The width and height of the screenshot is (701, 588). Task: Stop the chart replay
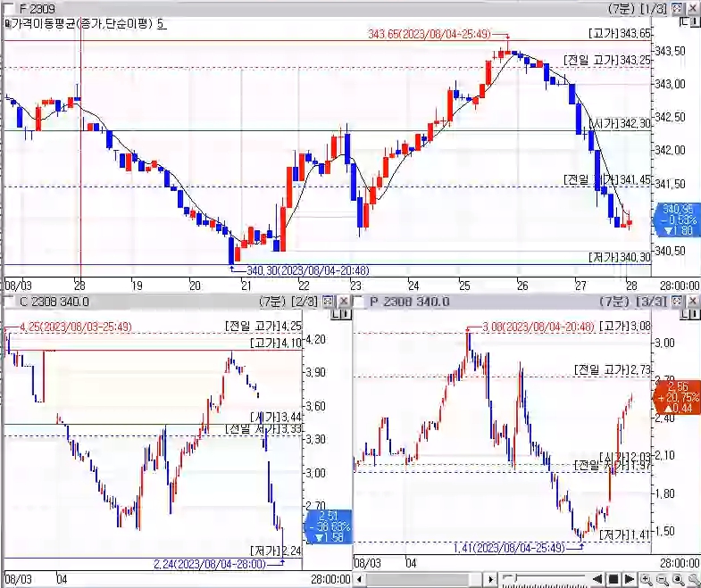pyautogui.click(x=613, y=579)
